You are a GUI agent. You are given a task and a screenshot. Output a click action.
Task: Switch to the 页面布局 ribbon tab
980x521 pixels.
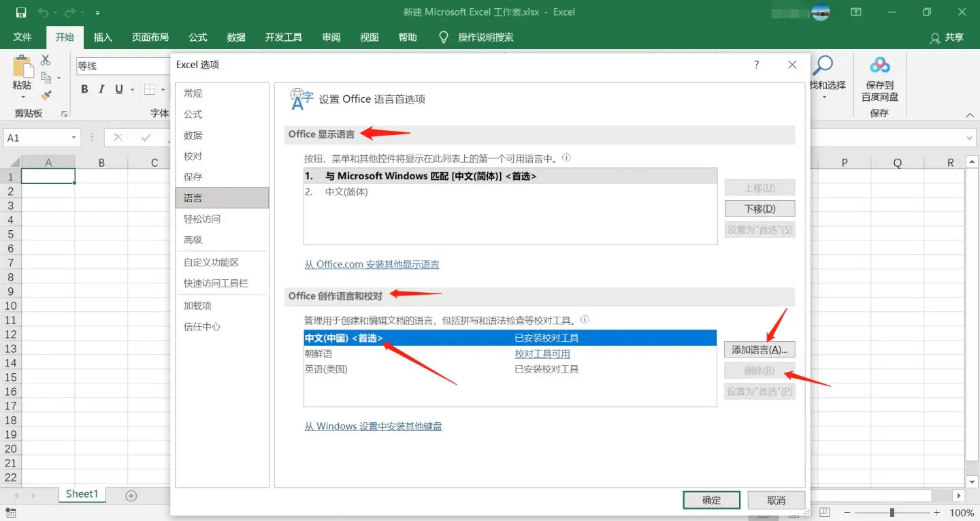coord(150,37)
